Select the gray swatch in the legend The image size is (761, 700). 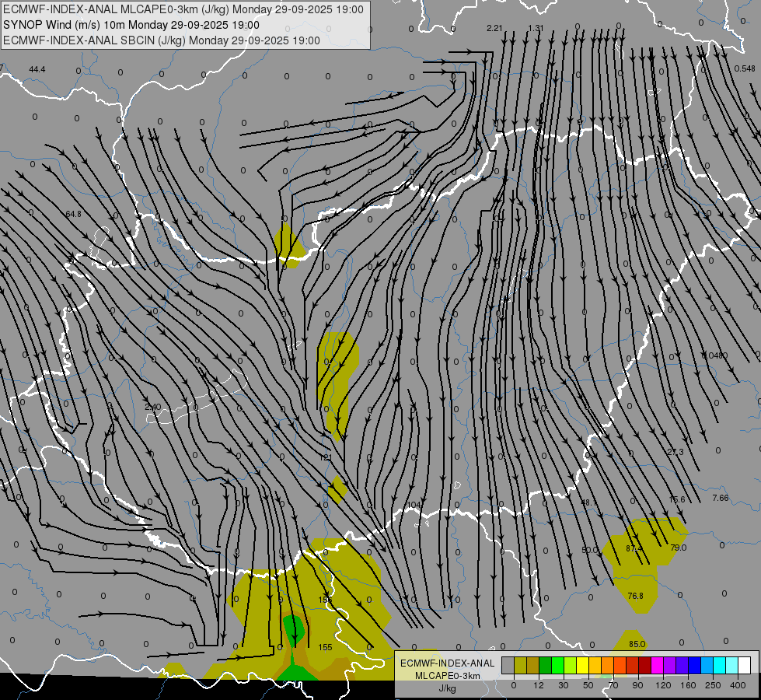coord(508,665)
